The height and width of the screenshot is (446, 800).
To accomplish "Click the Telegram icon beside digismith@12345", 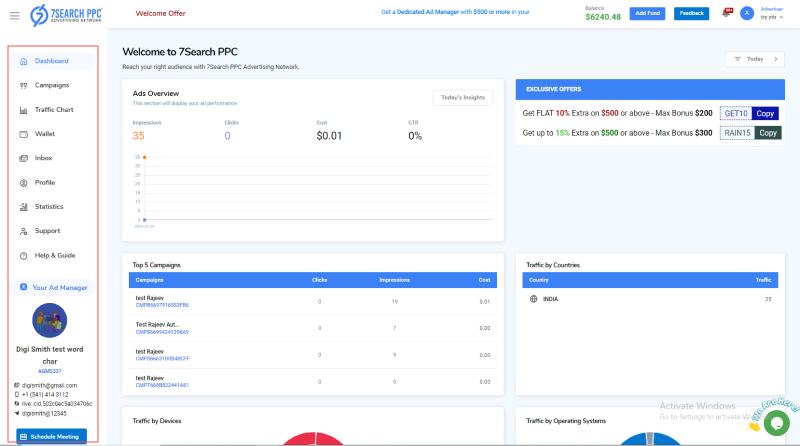I will click(17, 413).
